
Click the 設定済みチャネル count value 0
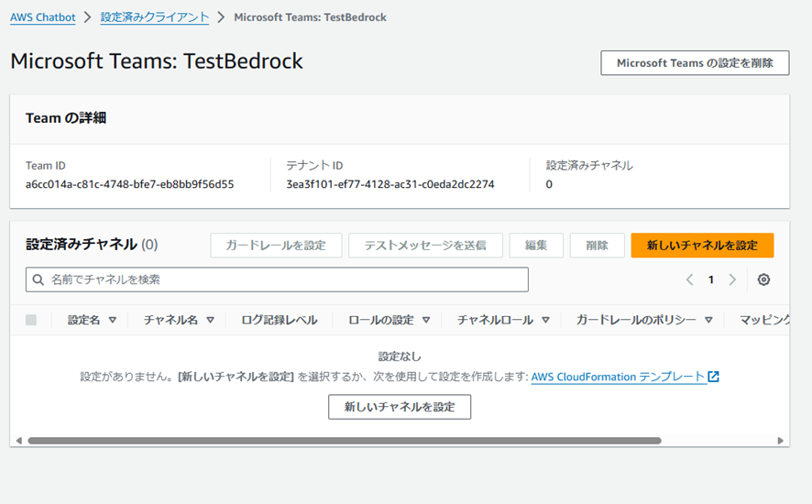(x=549, y=184)
